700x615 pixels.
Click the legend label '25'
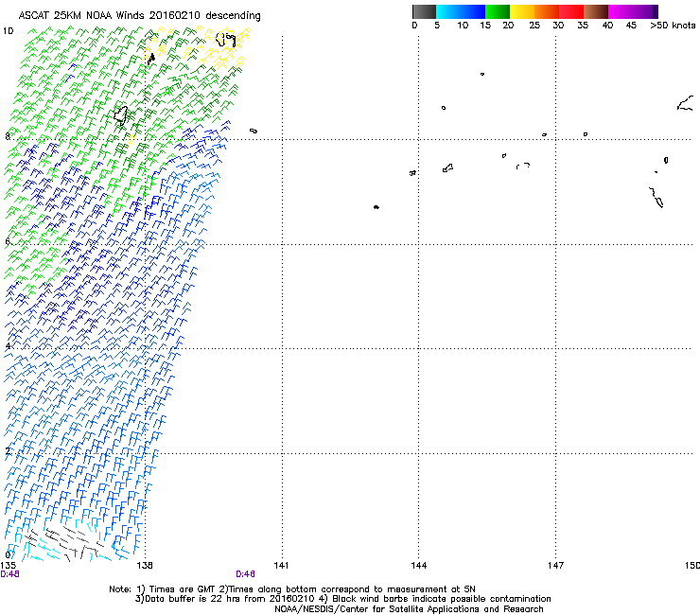click(x=534, y=25)
